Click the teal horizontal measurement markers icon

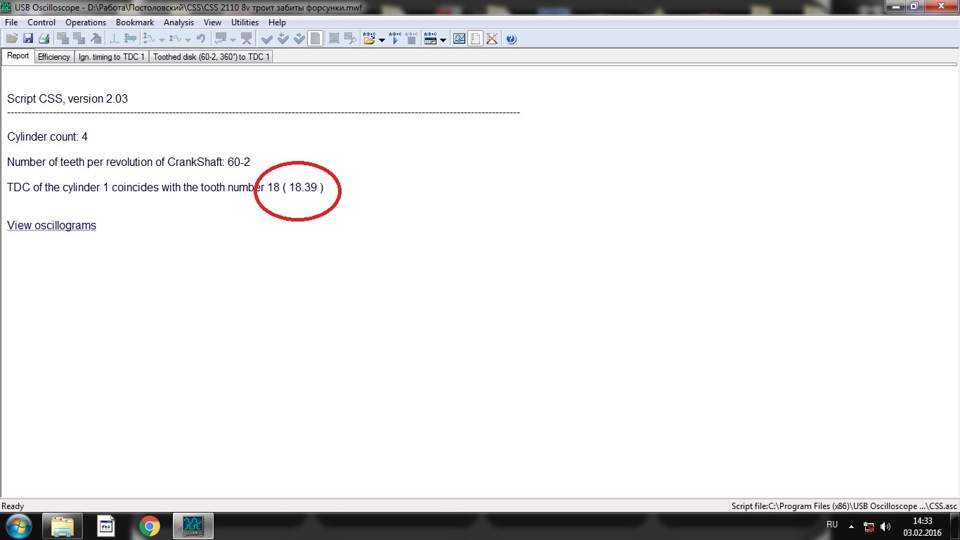[130, 39]
